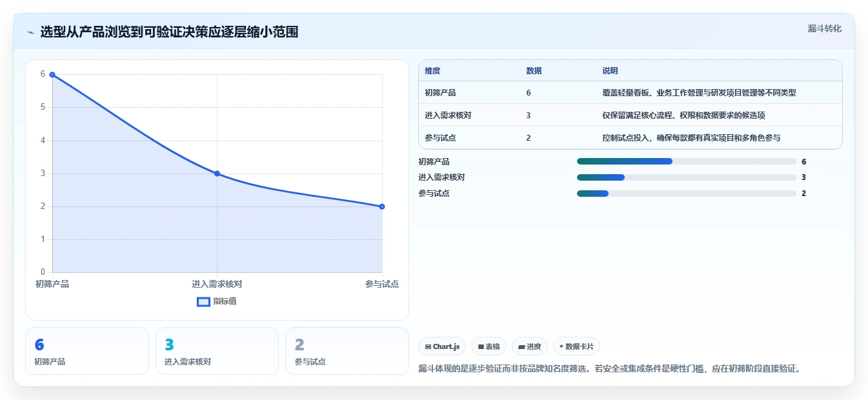Click the value 2 next to 参与试点 progress bar

click(804, 194)
